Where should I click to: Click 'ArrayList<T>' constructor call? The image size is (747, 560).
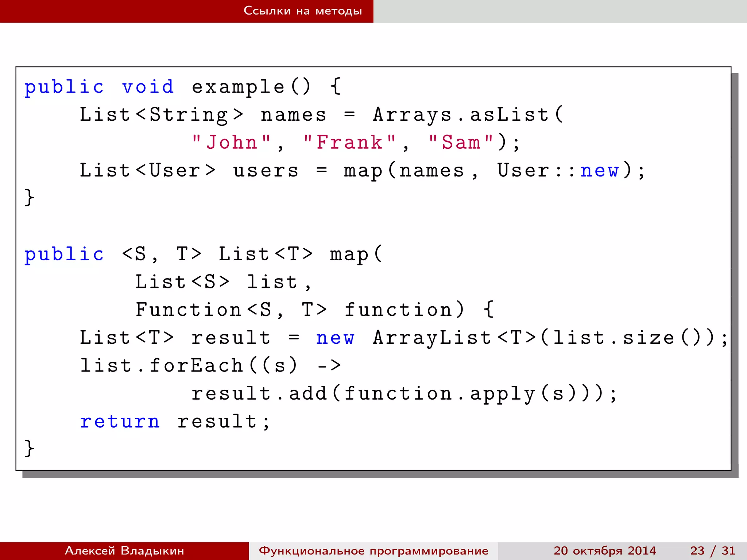(454, 338)
